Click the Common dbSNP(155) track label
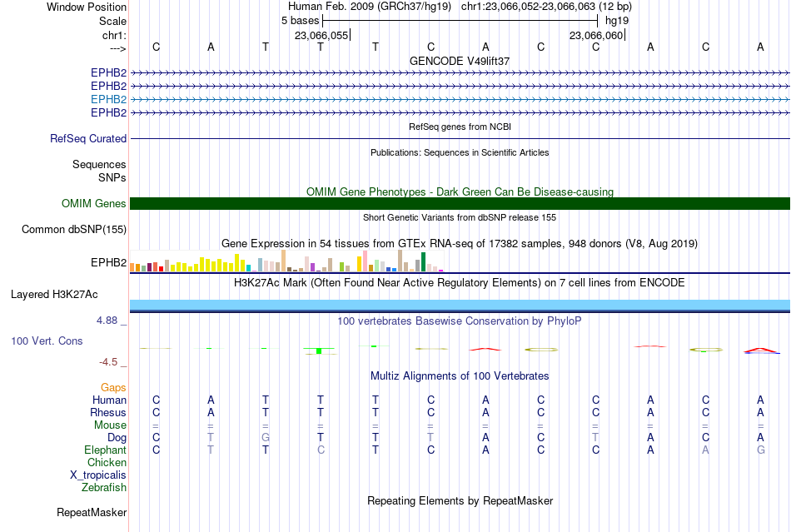791x532 pixels. coord(74,230)
